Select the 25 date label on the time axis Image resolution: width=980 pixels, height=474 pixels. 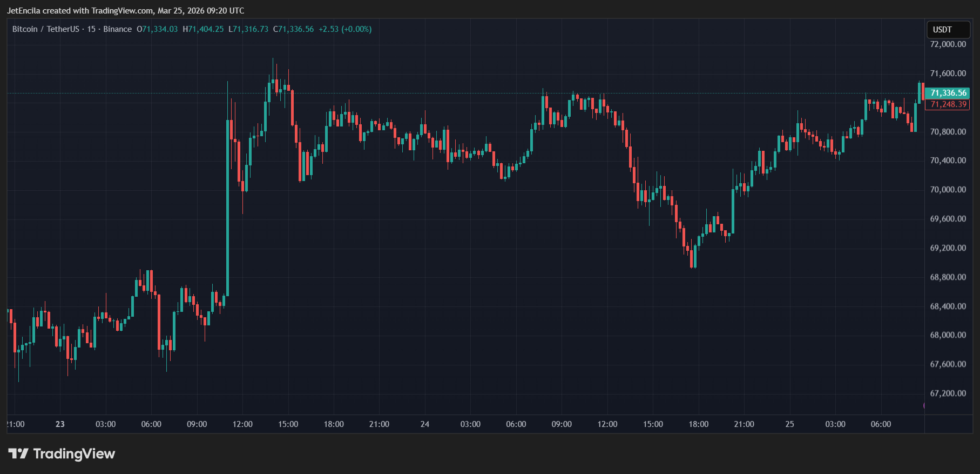pos(789,424)
